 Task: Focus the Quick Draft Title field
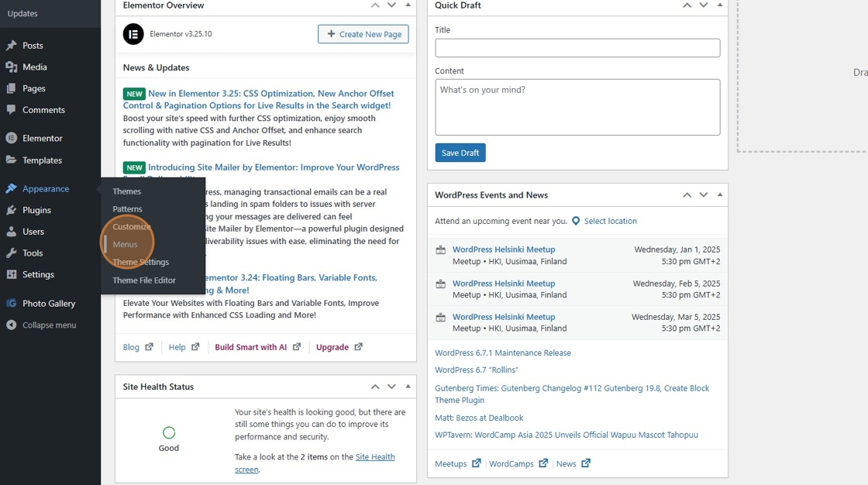click(x=577, y=47)
